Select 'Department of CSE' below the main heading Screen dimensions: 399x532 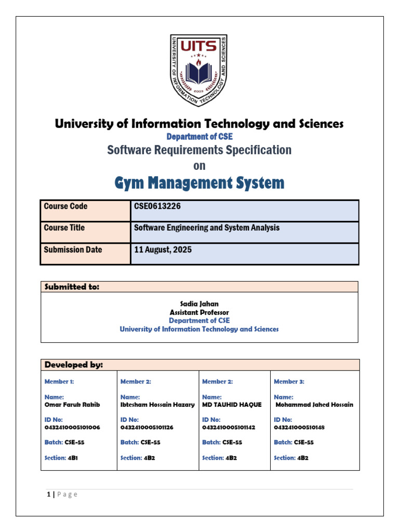[x=199, y=137]
